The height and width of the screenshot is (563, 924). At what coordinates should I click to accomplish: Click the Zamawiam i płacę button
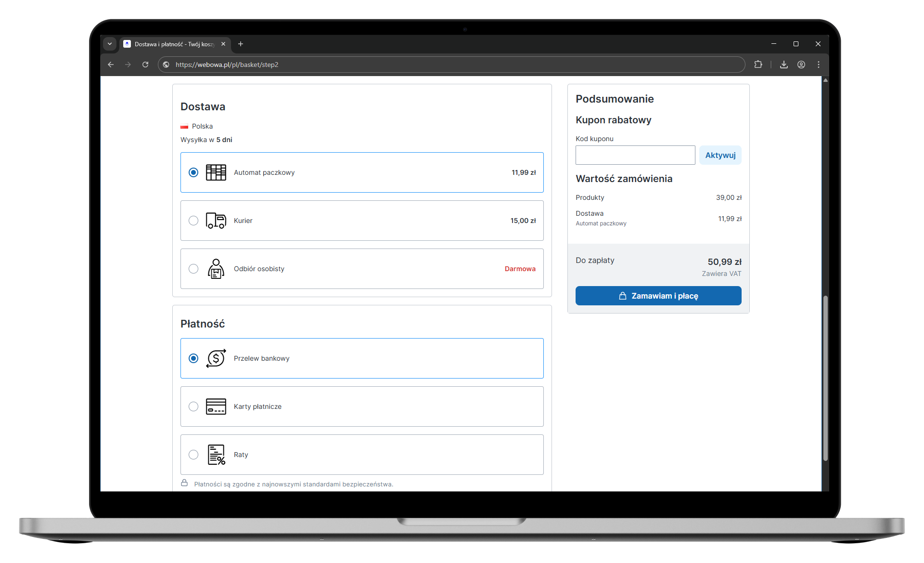658,296
